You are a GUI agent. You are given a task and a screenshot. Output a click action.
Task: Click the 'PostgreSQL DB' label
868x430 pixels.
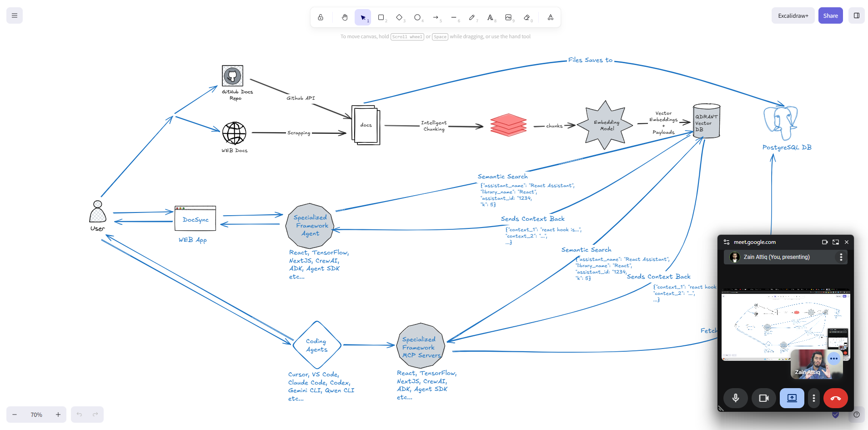click(787, 147)
